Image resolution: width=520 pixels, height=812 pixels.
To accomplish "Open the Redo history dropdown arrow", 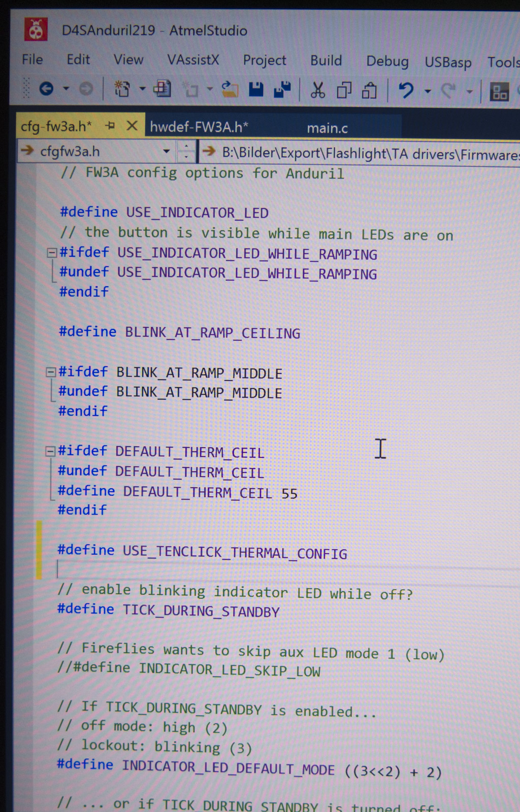I will click(x=470, y=92).
